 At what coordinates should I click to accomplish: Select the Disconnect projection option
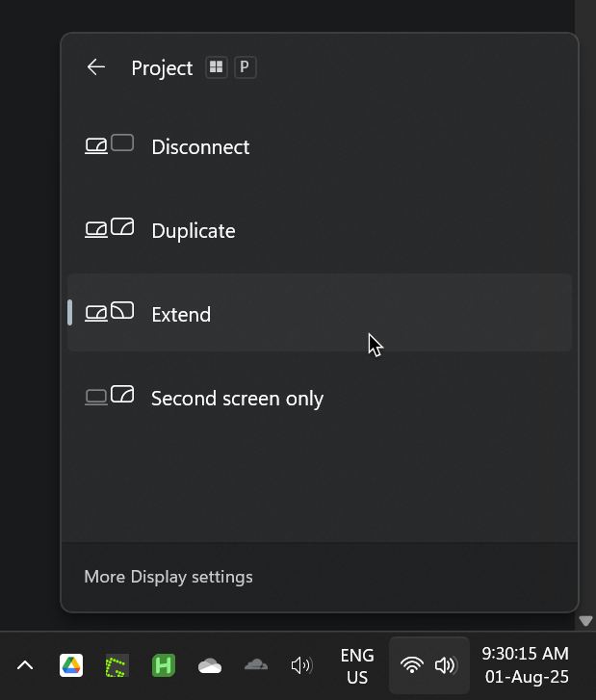click(x=320, y=146)
